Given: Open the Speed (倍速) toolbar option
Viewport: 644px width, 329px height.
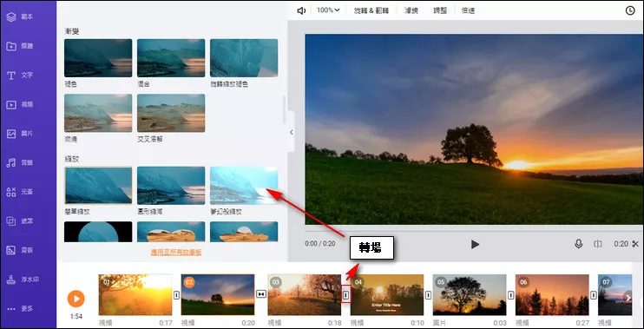Looking at the screenshot, I should (468, 10).
